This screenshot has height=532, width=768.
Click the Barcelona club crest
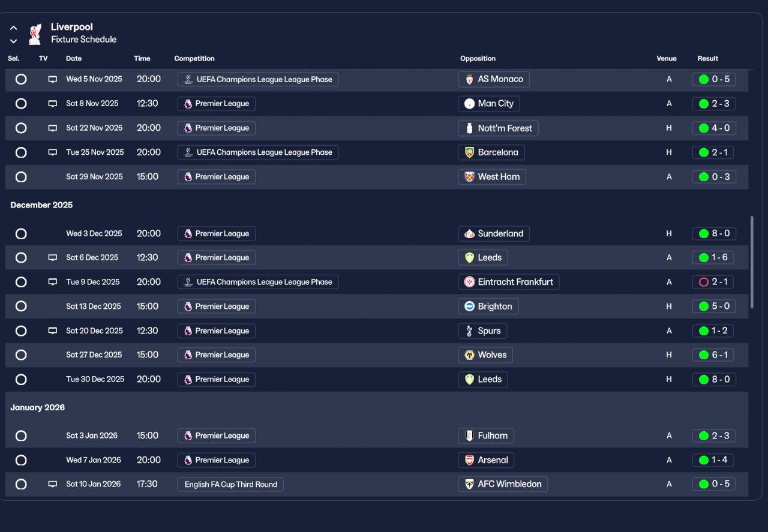click(469, 152)
